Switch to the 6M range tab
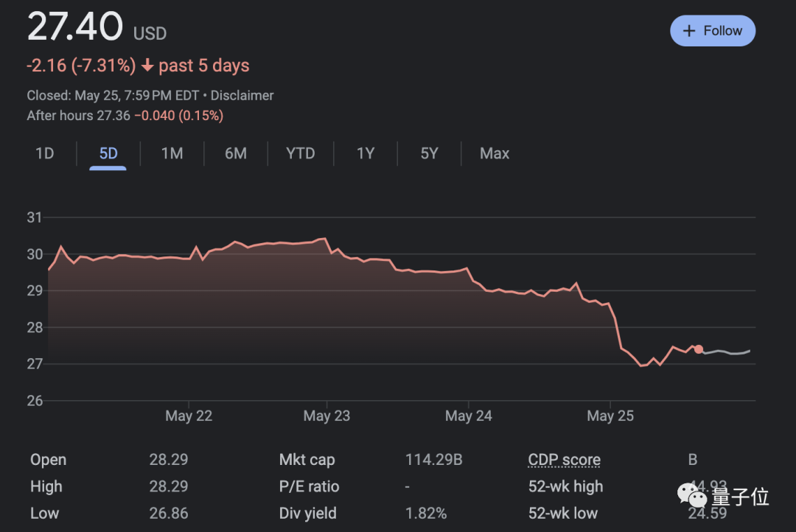This screenshot has width=796, height=532. coord(236,153)
